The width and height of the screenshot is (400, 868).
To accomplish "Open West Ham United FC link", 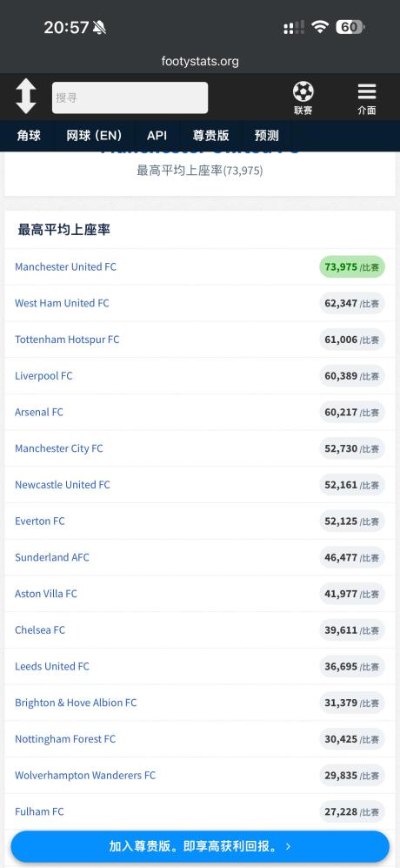I will pos(62,303).
